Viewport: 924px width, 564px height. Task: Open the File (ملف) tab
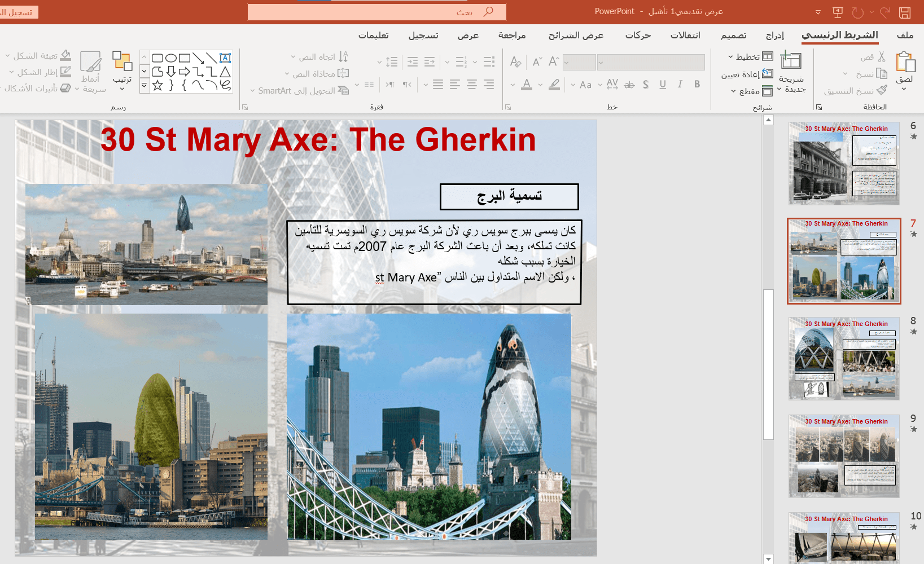coord(905,36)
